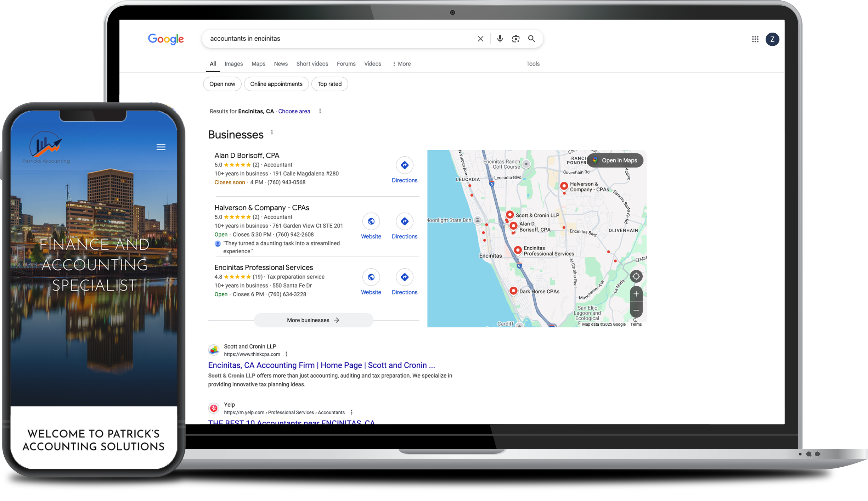
Task: Open Directions for Alan D Borisoff, CPA
Action: click(x=405, y=170)
